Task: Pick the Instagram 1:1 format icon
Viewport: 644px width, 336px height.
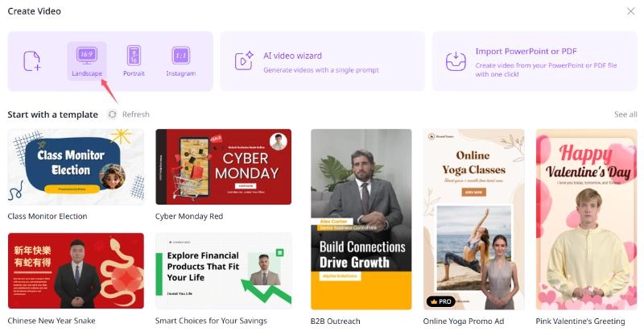Action: tap(180, 55)
